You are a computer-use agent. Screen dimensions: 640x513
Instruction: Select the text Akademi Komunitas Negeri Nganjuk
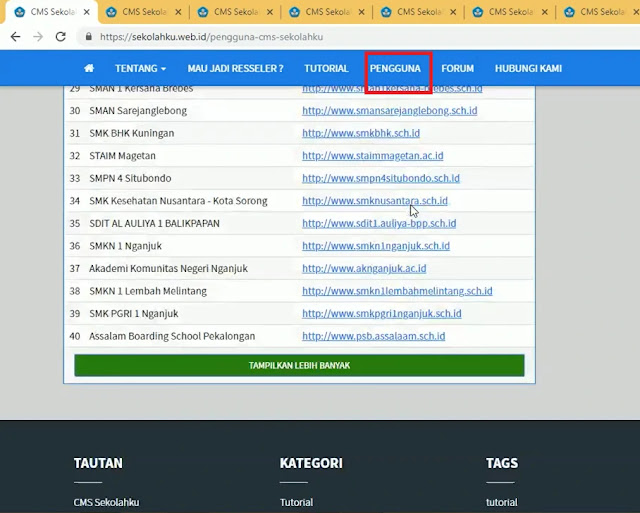click(x=169, y=269)
